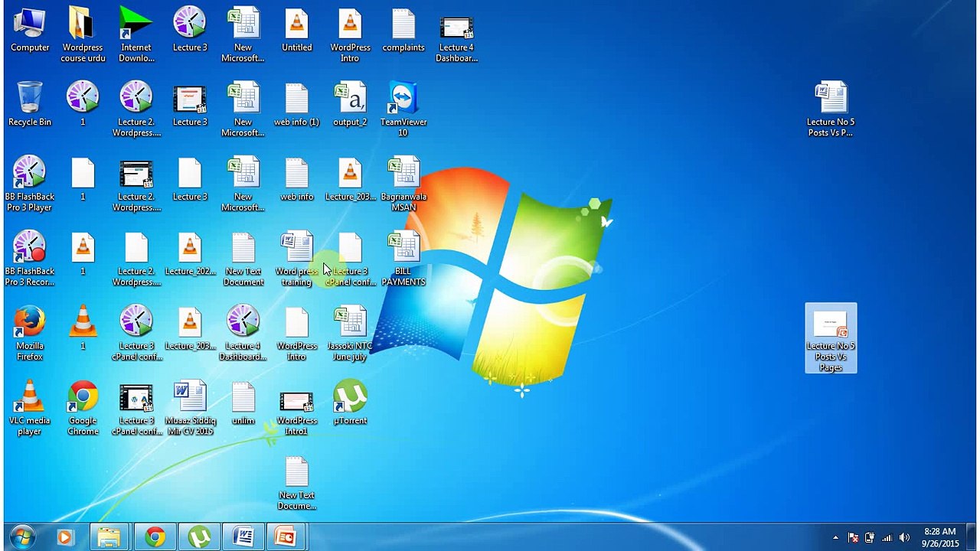Open the Recycle Bin

(x=30, y=105)
